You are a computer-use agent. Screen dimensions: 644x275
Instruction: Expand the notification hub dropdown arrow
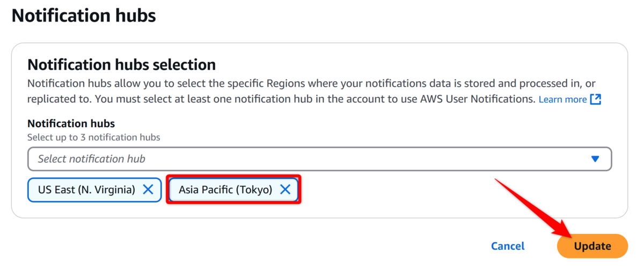point(595,159)
